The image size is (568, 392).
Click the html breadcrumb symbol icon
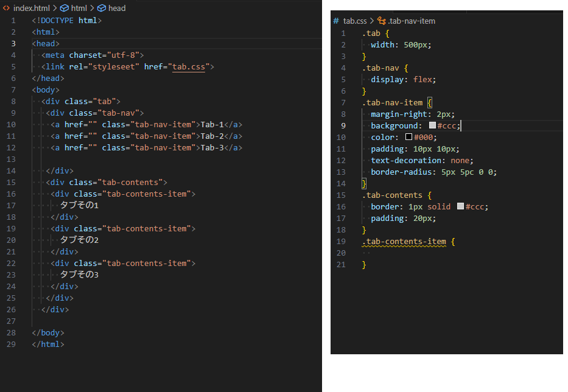click(x=64, y=8)
